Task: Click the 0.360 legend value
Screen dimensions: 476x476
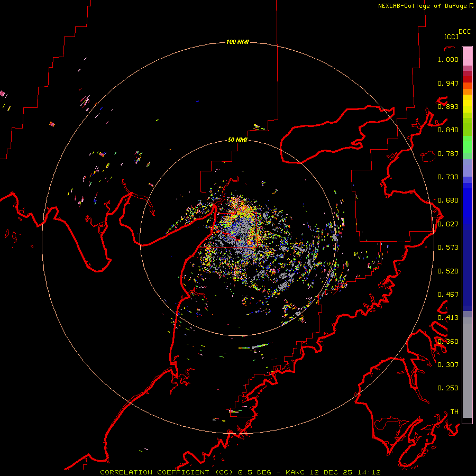Action: pos(448,342)
